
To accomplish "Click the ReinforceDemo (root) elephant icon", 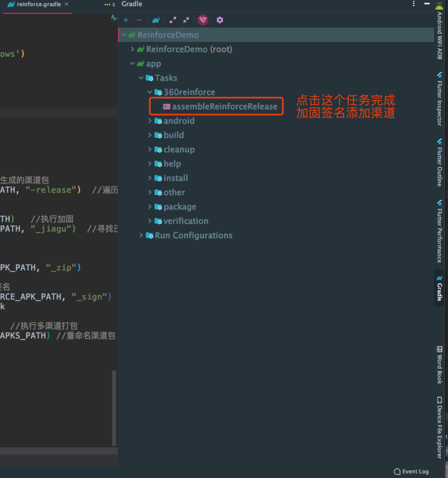I will (x=141, y=49).
